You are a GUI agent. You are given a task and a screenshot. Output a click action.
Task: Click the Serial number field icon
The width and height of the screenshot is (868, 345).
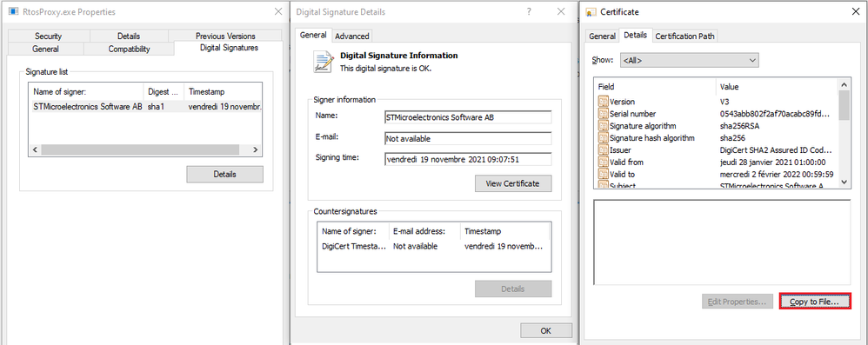603,114
